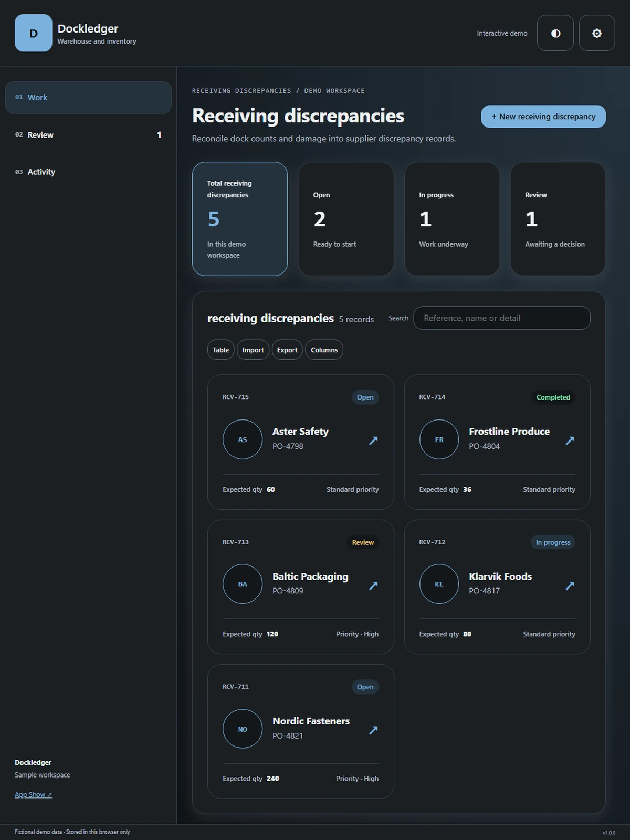Click the PO-4804 order number
The image size is (630, 840).
click(x=484, y=446)
